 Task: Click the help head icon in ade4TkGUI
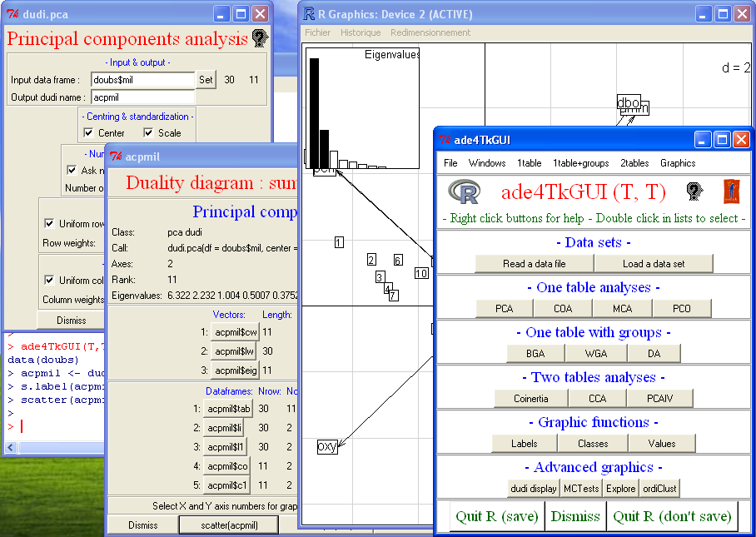pyautogui.click(x=694, y=192)
